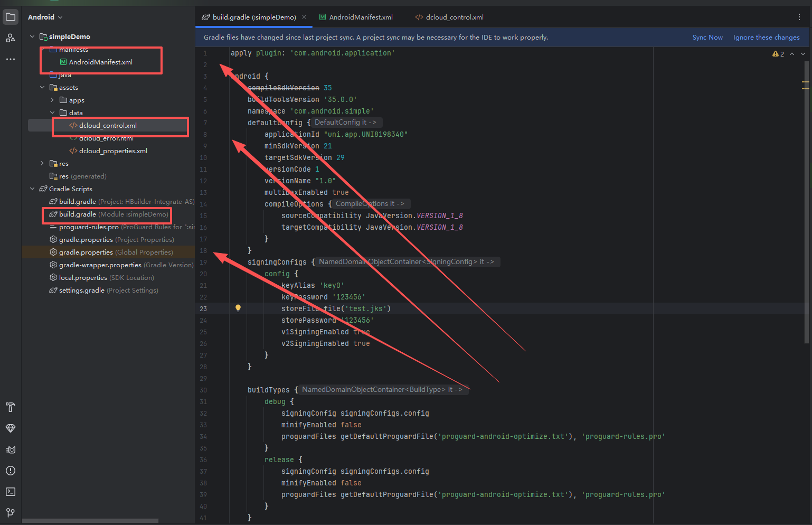This screenshot has width=812, height=525.
Task: Open the Git version control icon
Action: point(11,512)
